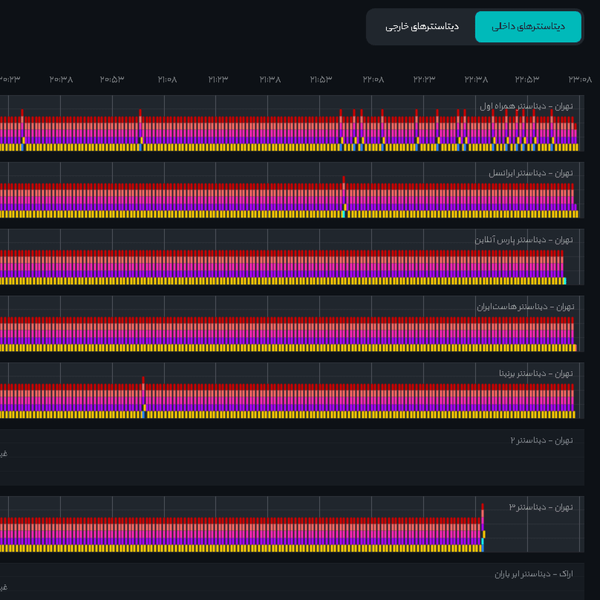
Task: Select the تهران - دیتاسنتر ایرانسل label
Action: click(530, 173)
